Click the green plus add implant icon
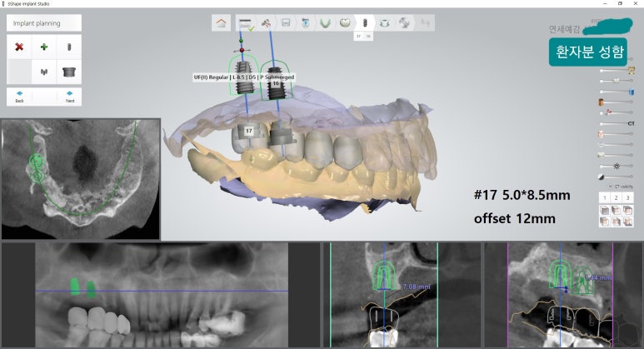Viewport: 644px width, 349px height. click(x=44, y=47)
